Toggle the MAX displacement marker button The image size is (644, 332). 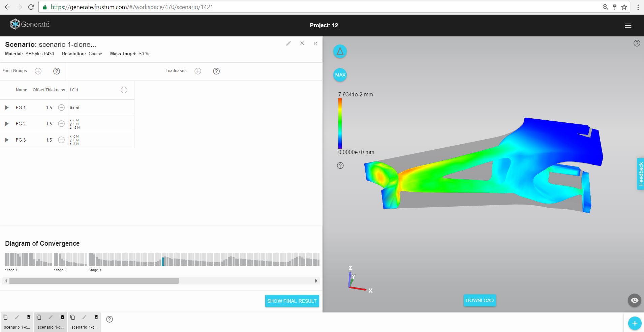pyautogui.click(x=340, y=75)
